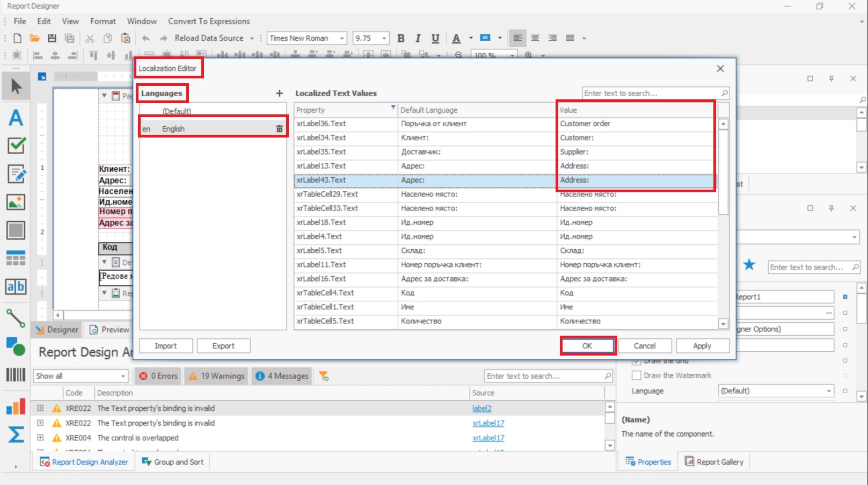
Task: Open the font name dropdown
Action: click(x=342, y=38)
